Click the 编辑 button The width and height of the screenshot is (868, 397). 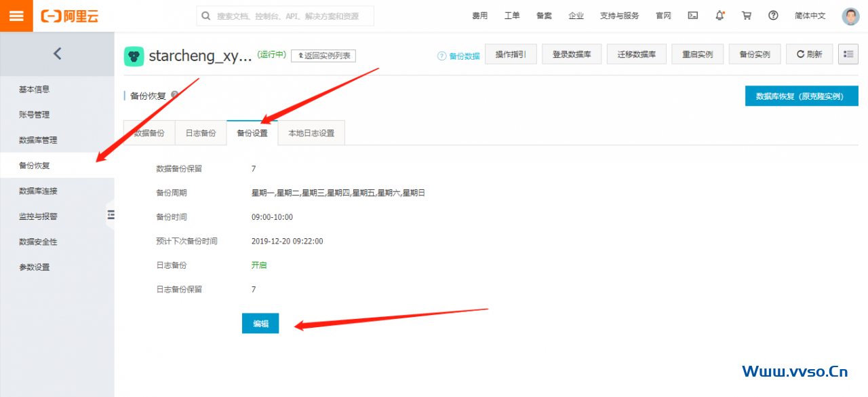(260, 324)
